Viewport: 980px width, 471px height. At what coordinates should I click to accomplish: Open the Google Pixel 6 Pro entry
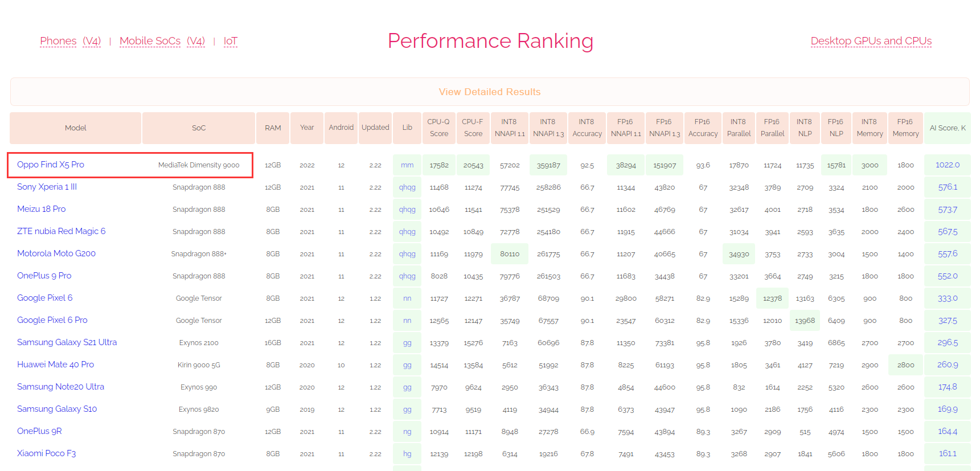tap(52, 320)
